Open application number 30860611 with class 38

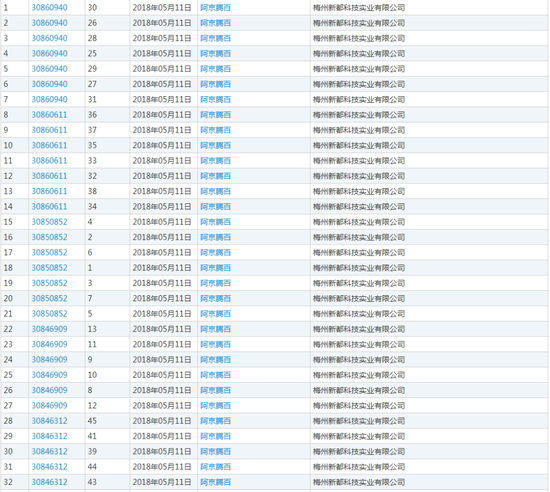(49, 191)
